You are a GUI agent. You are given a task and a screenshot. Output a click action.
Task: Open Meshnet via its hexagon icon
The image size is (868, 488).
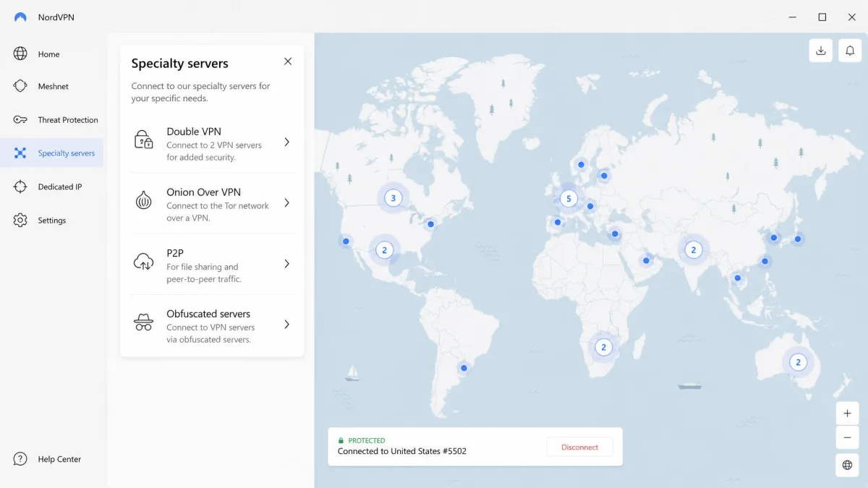20,86
